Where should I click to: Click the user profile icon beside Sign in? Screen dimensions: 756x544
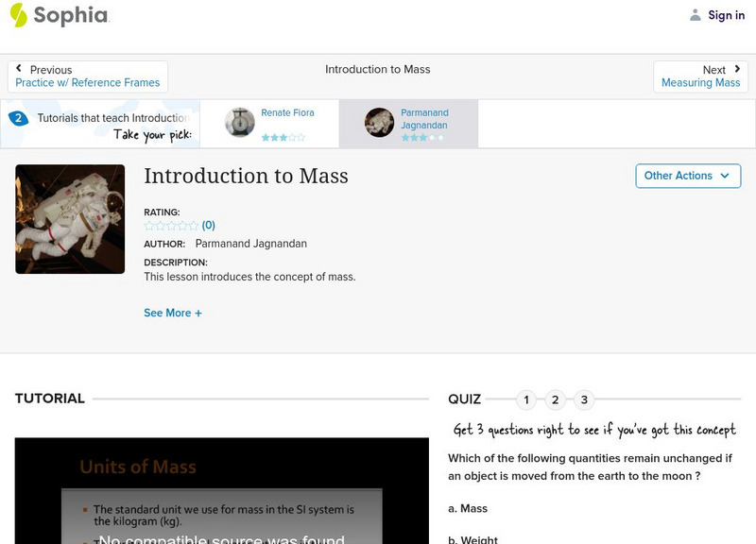[x=696, y=15]
